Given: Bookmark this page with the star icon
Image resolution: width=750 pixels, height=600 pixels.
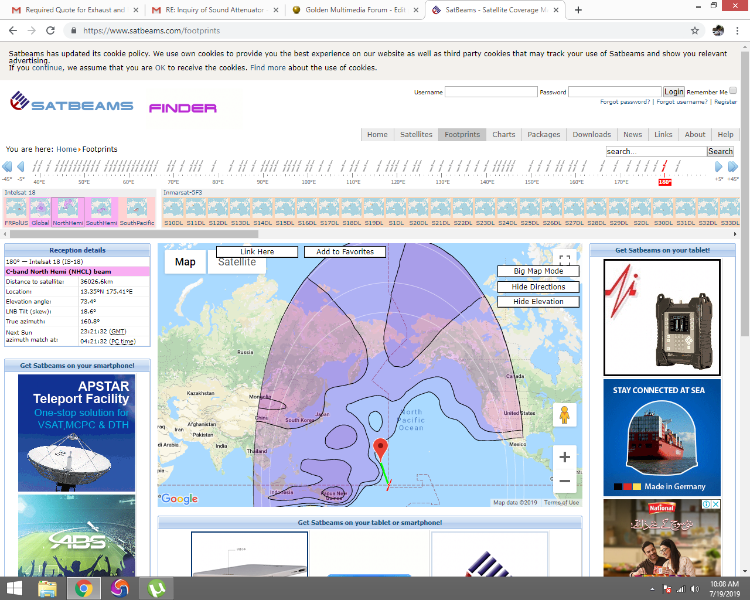Looking at the screenshot, I should point(695,31).
